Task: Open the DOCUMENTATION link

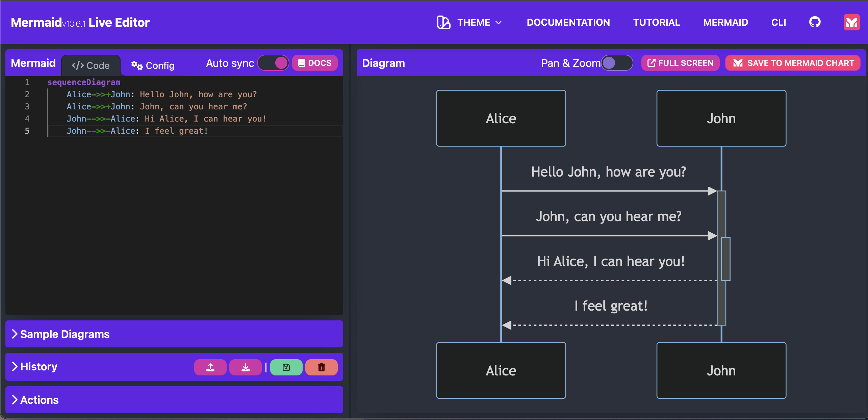Action: pos(568,22)
